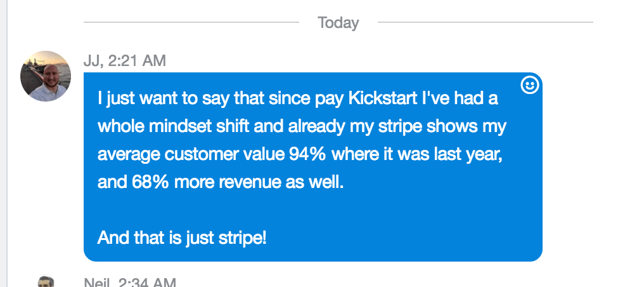Click the sender name "Neil"
Screen dimensions: 644x287
97,283
